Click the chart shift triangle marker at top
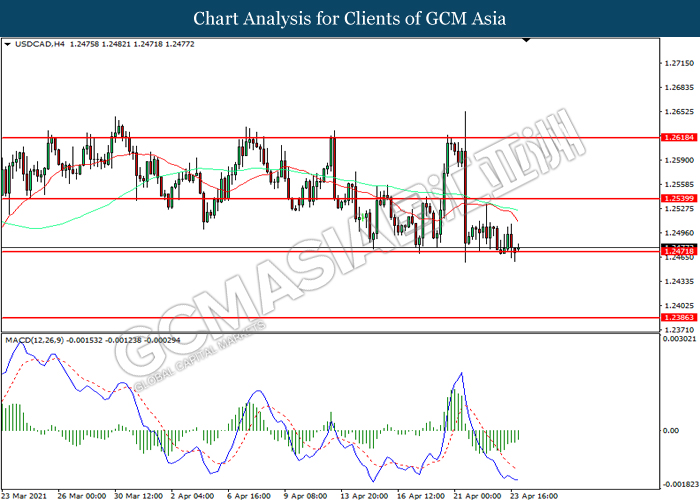 pyautogui.click(x=526, y=41)
